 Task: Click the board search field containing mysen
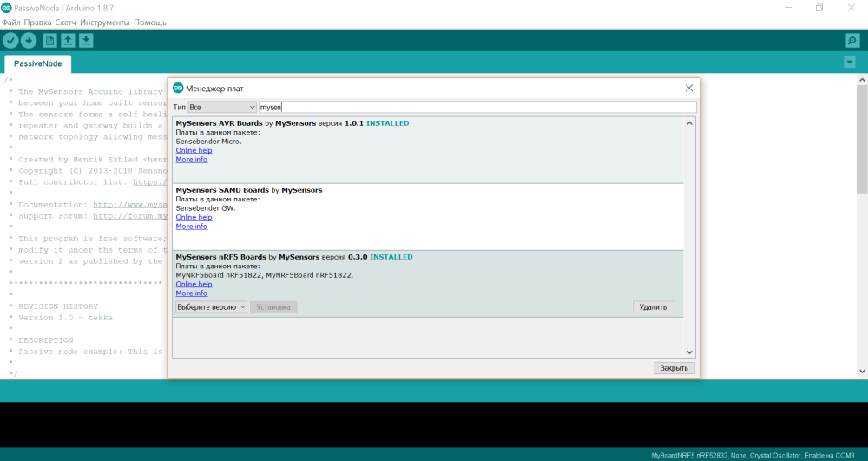pyautogui.click(x=476, y=107)
